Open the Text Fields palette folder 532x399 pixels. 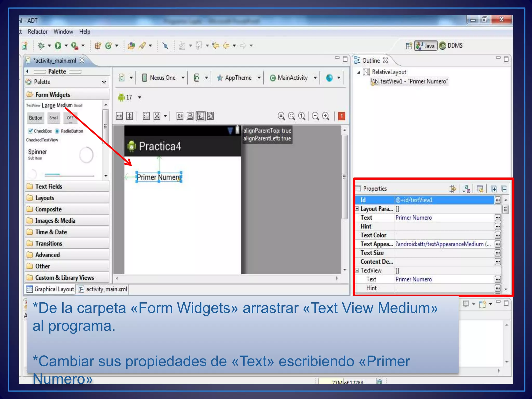[x=67, y=187]
